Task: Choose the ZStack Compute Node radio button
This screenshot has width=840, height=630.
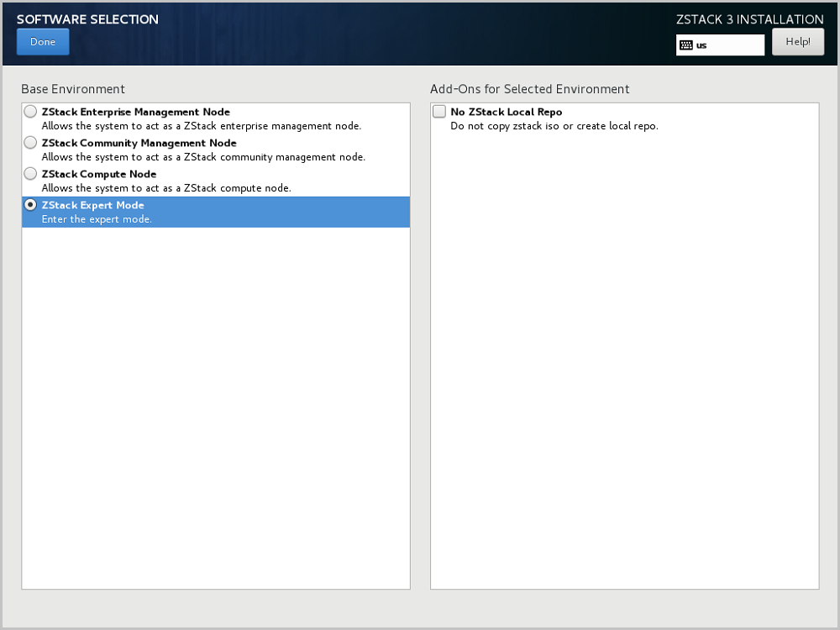Action: click(x=31, y=174)
